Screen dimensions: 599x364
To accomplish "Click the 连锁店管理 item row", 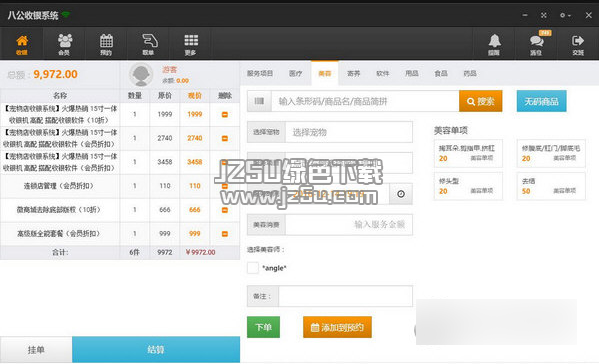I will [x=120, y=186].
